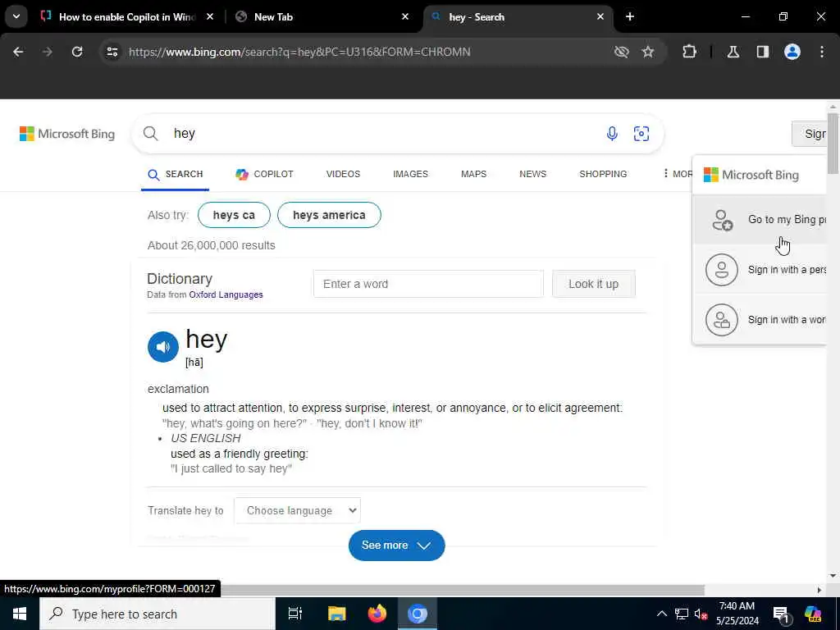This screenshot has width=840, height=630.
Task: Open the notifications center icon
Action: [781, 614]
